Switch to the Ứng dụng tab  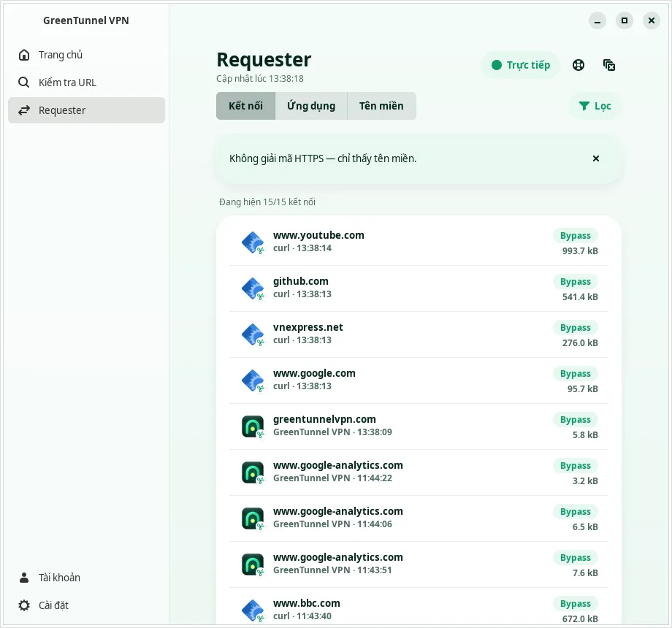[311, 106]
